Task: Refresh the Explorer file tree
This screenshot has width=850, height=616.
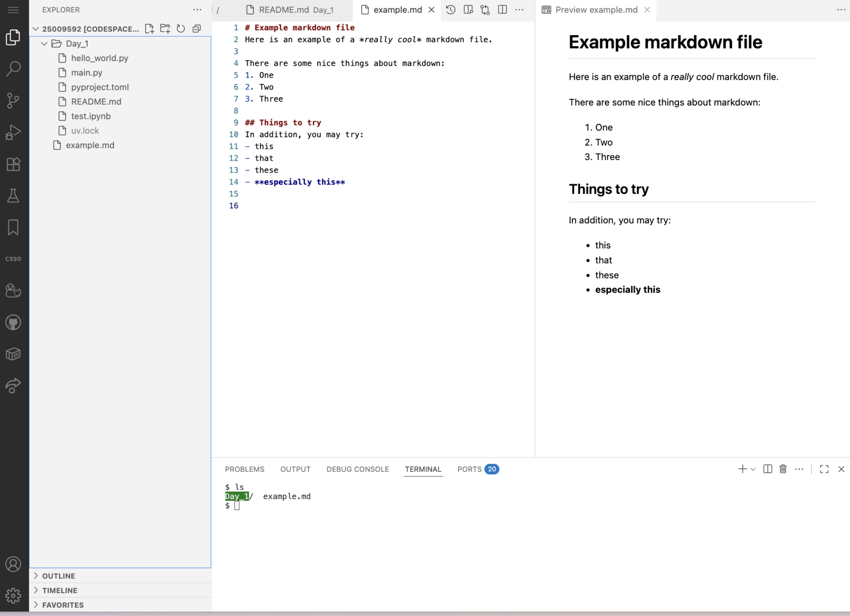Action: pos(181,29)
